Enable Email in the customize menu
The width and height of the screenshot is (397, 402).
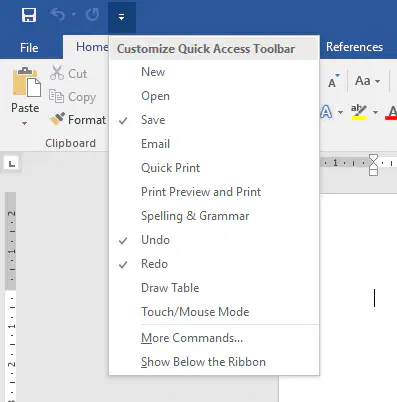tap(214, 144)
